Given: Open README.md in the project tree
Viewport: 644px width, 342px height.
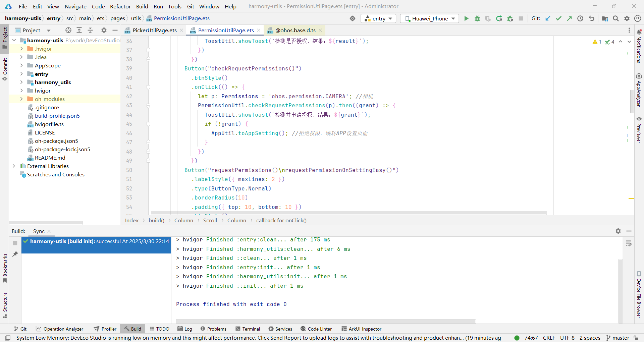Looking at the screenshot, I should click(50, 158).
